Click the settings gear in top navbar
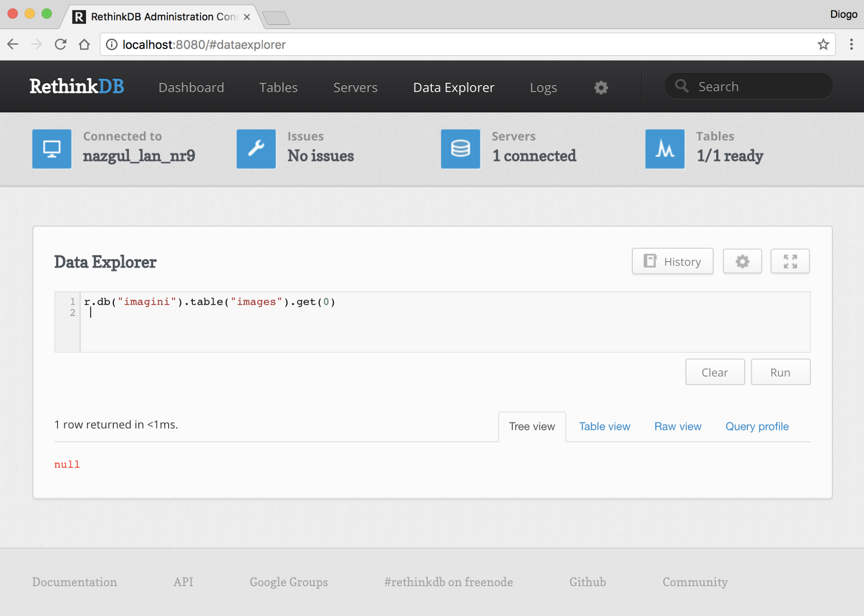The width and height of the screenshot is (864, 616). (601, 88)
